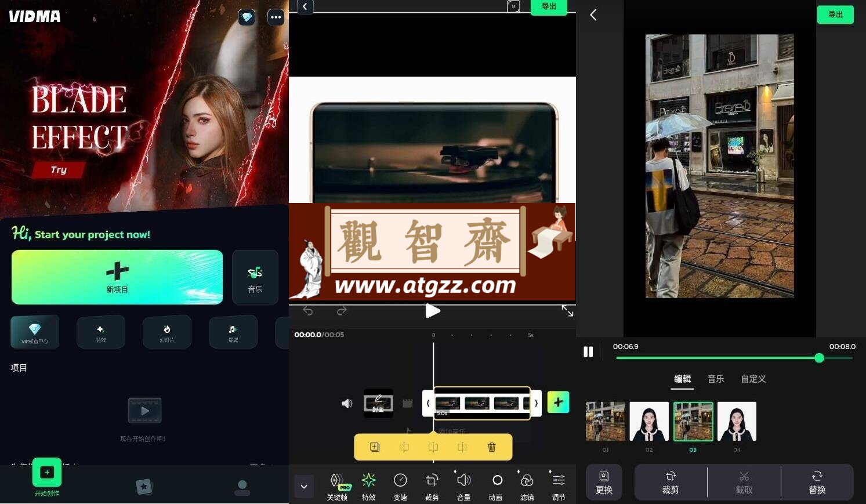Viewport: 866px width, 504px height.
Task: Open the 变速 speed tool
Action: 400,487
